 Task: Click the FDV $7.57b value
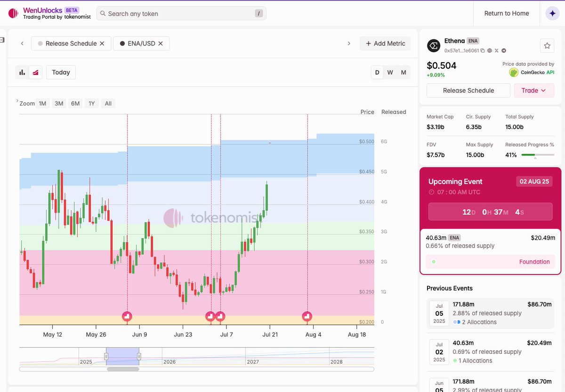[x=436, y=155]
